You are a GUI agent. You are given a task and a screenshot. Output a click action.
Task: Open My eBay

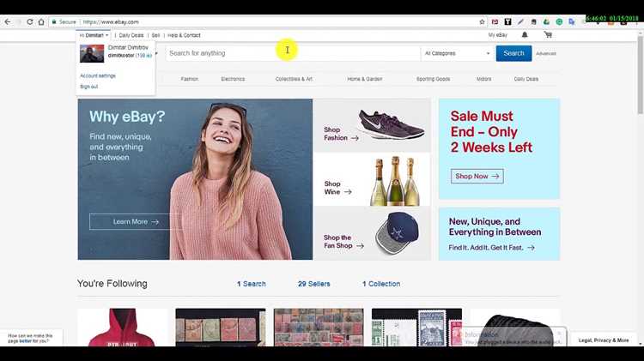[x=498, y=35]
